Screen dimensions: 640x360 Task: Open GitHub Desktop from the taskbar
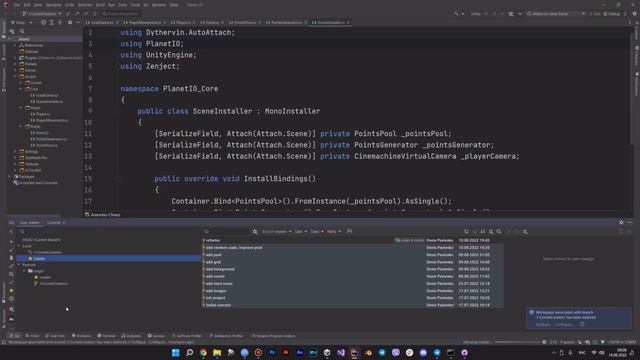point(464,353)
